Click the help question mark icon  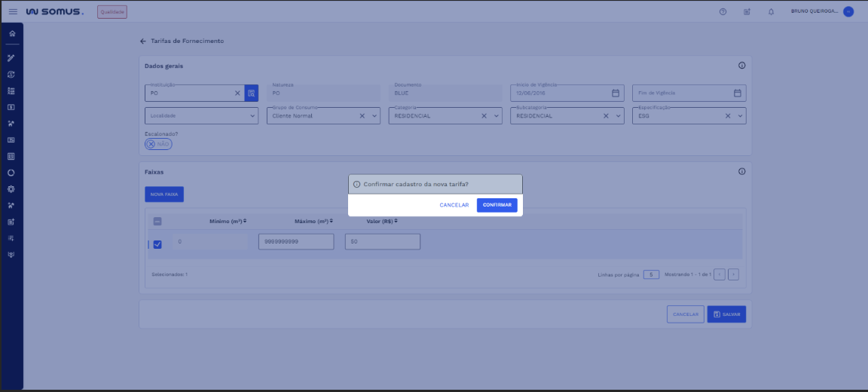(x=723, y=12)
